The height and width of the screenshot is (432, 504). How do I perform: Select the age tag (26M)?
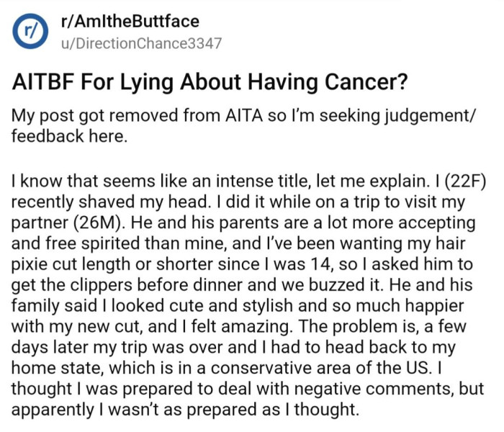(x=99, y=222)
